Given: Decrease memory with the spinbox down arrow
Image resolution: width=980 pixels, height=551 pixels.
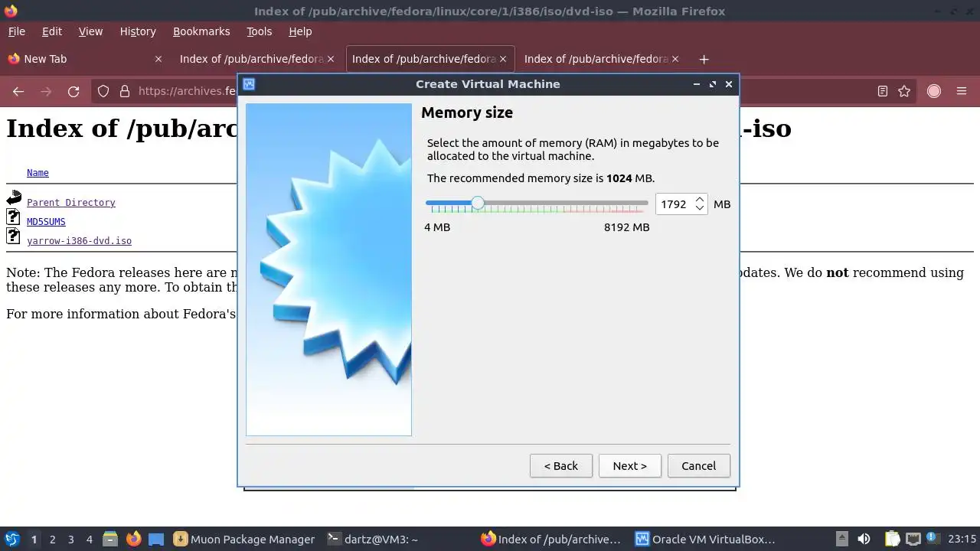Looking at the screenshot, I should click(699, 208).
